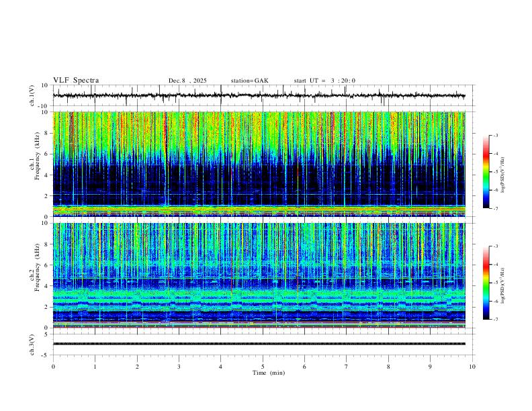Click the ch.1 voltage waveform trace
This screenshot has width=532, height=411.
point(259,95)
